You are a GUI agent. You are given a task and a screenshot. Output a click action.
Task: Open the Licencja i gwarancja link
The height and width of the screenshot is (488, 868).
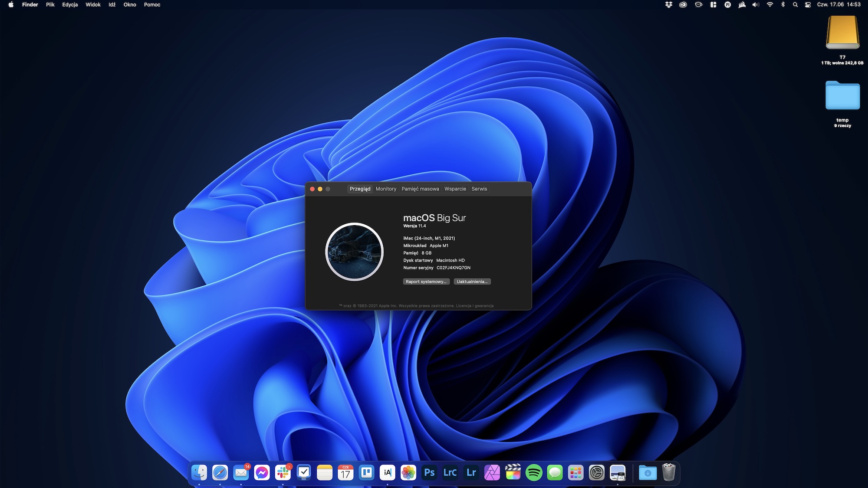point(475,306)
